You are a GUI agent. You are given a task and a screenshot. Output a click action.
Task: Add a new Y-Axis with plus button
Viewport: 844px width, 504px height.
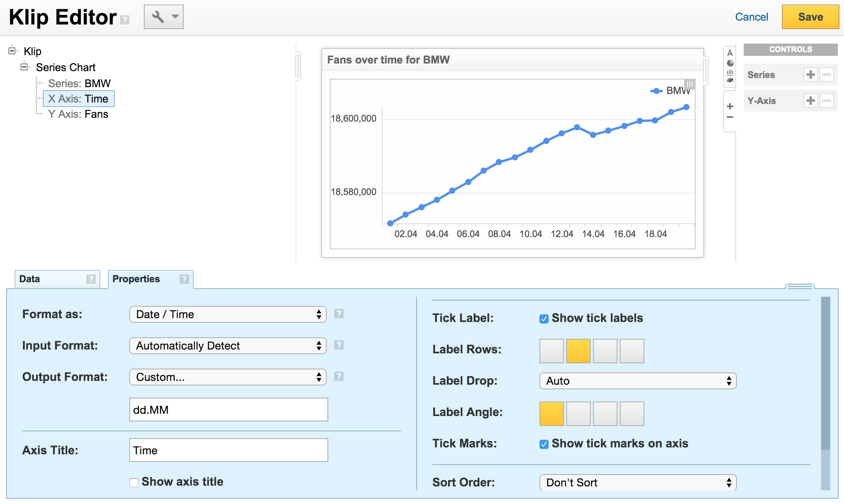click(x=810, y=101)
